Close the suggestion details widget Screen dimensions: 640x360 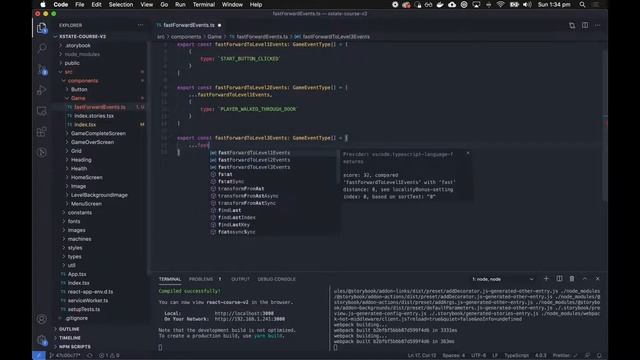(468, 153)
